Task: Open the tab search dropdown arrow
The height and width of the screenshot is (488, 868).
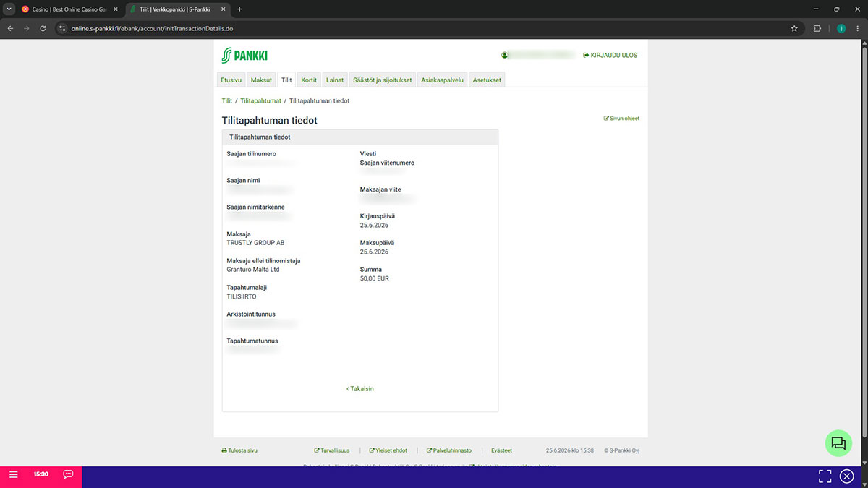Action: (9, 9)
